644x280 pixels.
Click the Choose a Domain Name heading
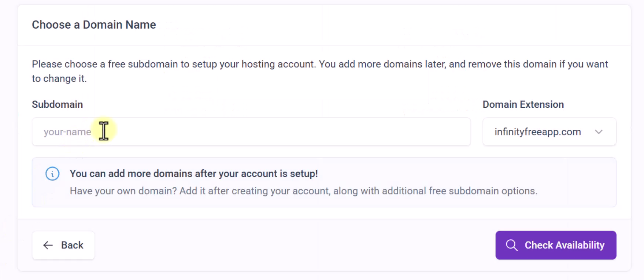(x=94, y=25)
